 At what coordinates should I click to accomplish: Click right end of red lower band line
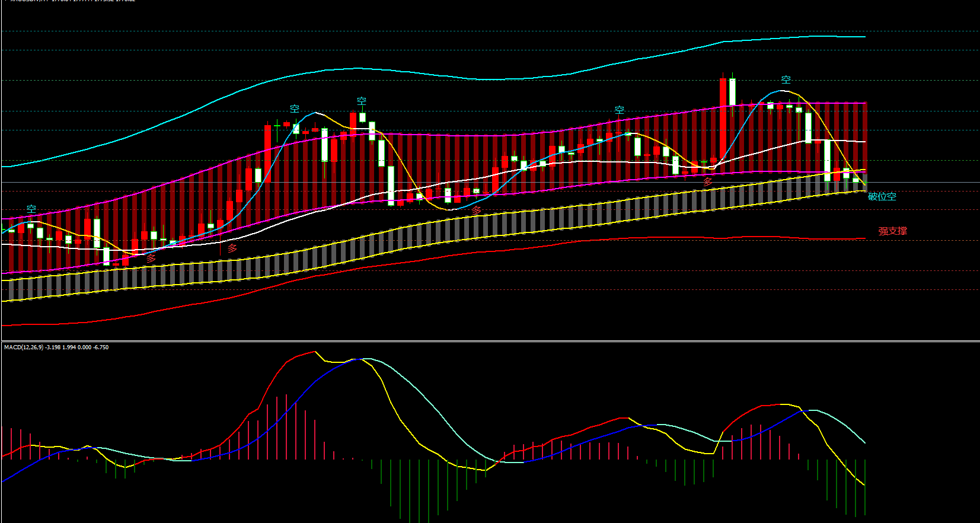[864, 239]
